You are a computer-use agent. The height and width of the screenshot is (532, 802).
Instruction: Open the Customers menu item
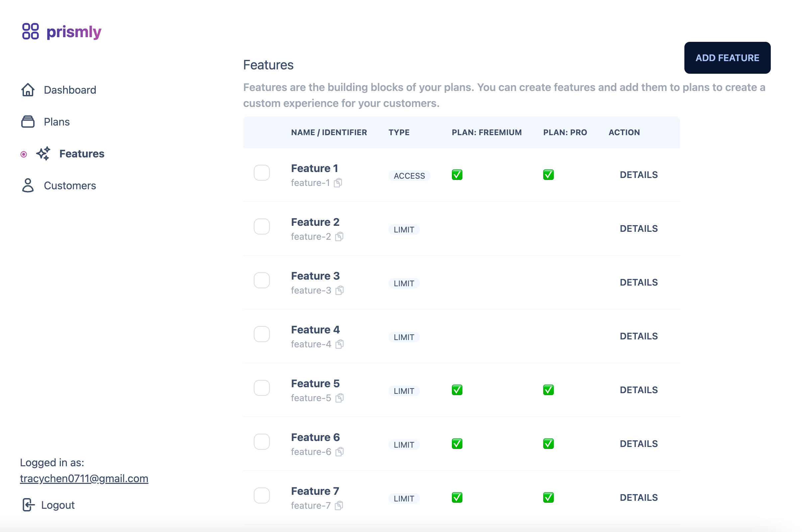tap(70, 186)
